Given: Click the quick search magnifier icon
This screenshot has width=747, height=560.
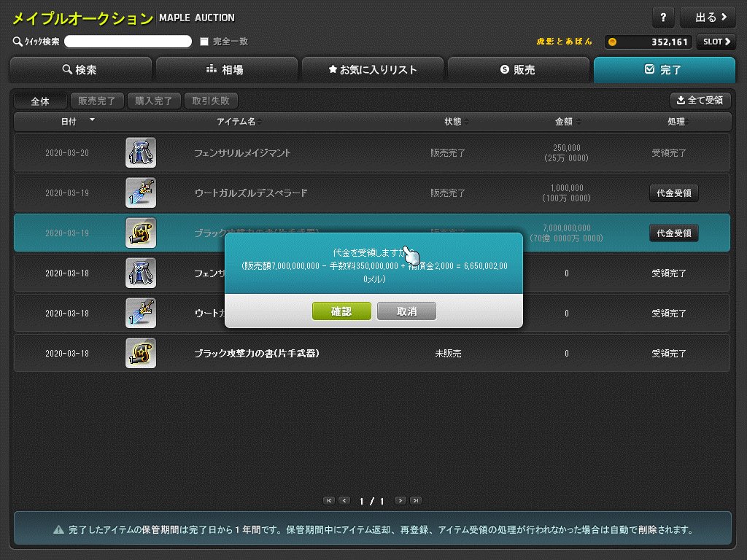Looking at the screenshot, I should pyautogui.click(x=18, y=42).
